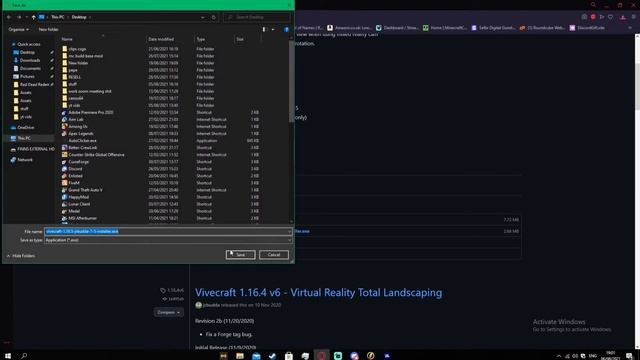Select Documents in navigation pane
The height and width of the screenshot is (360, 640).
point(30,69)
